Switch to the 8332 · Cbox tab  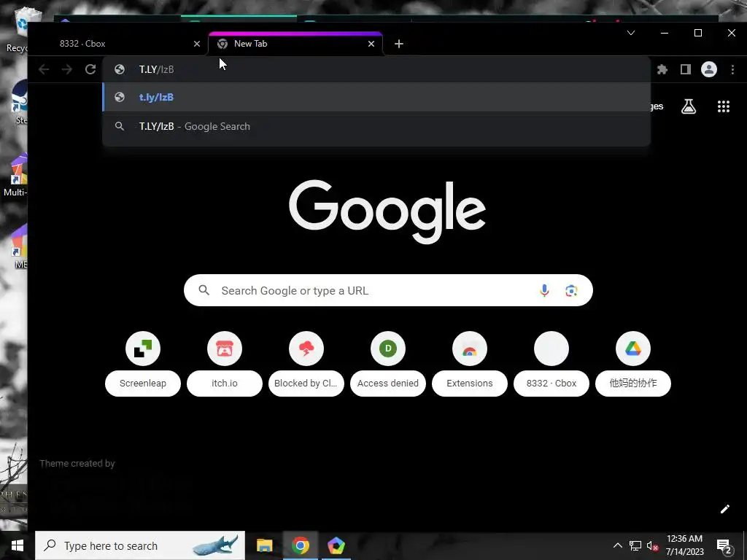118,44
